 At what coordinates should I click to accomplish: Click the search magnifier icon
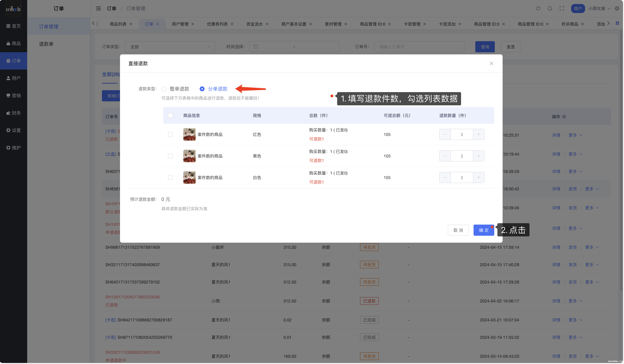click(x=550, y=8)
